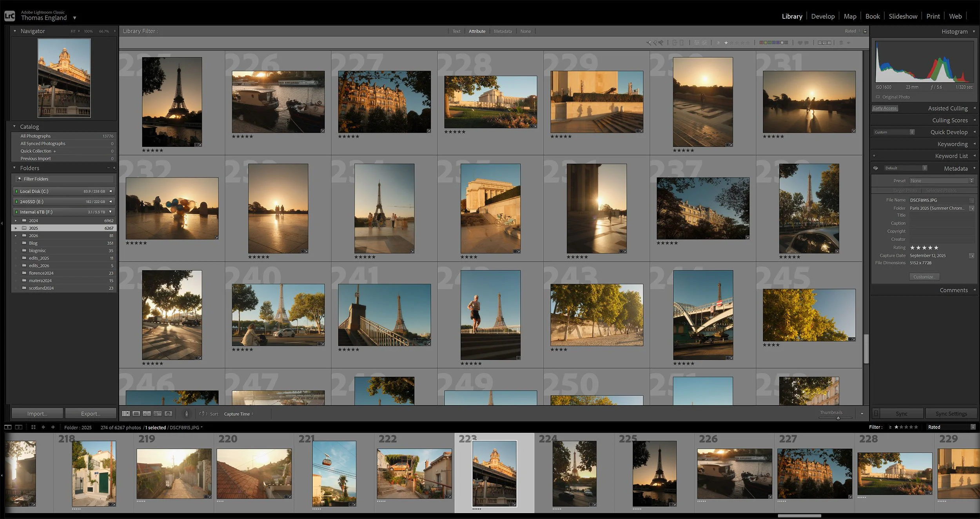Open Compare view (X|Y) mode
Viewport: 980px width, 519px height.
pos(147,413)
